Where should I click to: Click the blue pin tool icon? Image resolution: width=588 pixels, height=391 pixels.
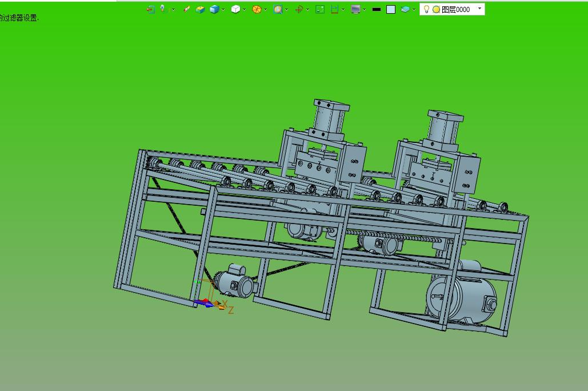pyautogui.click(x=163, y=9)
